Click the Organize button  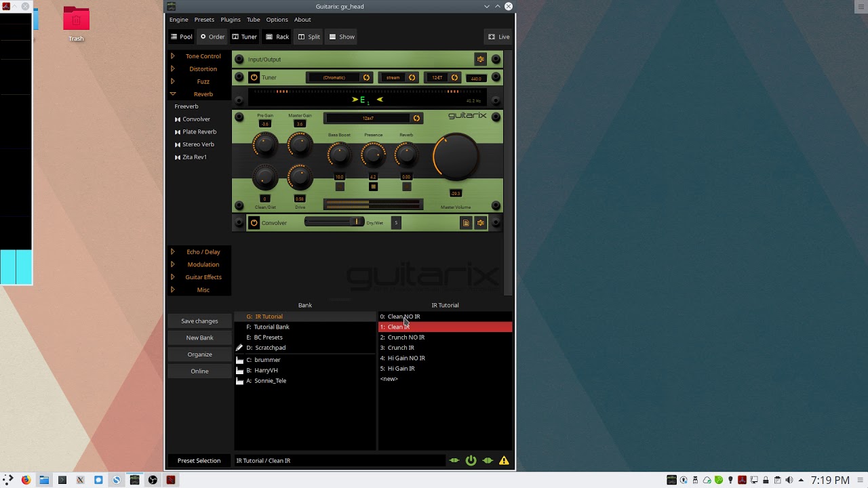click(199, 354)
